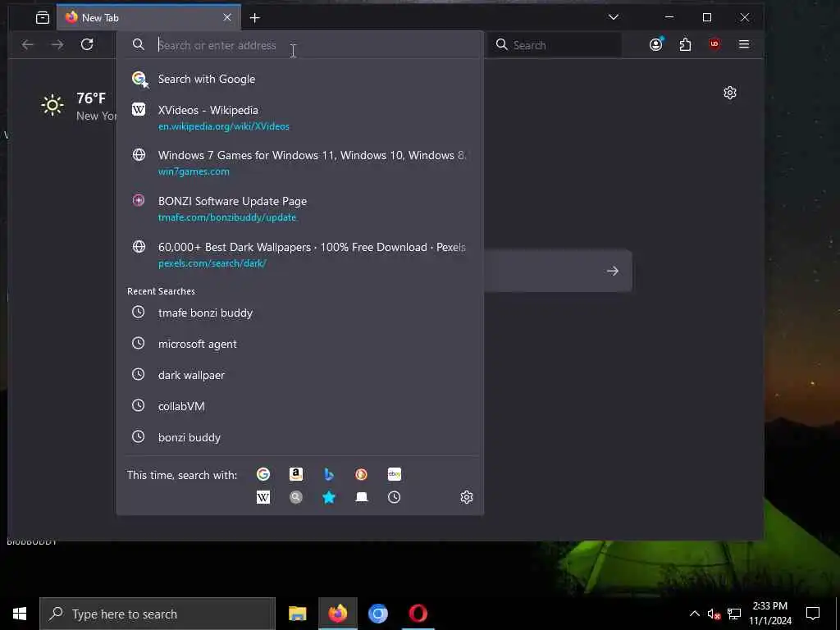
Task: Launch Opera from the taskbar
Action: tap(418, 614)
